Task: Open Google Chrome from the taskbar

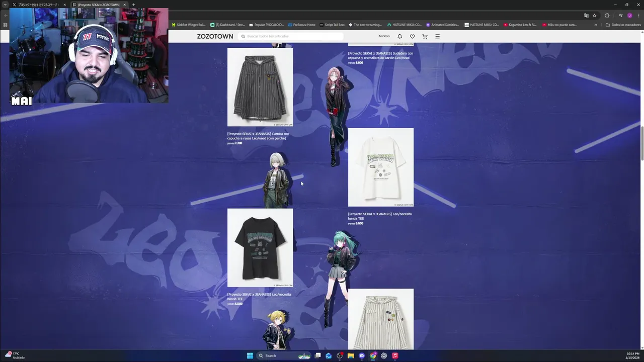Action: 373,355
